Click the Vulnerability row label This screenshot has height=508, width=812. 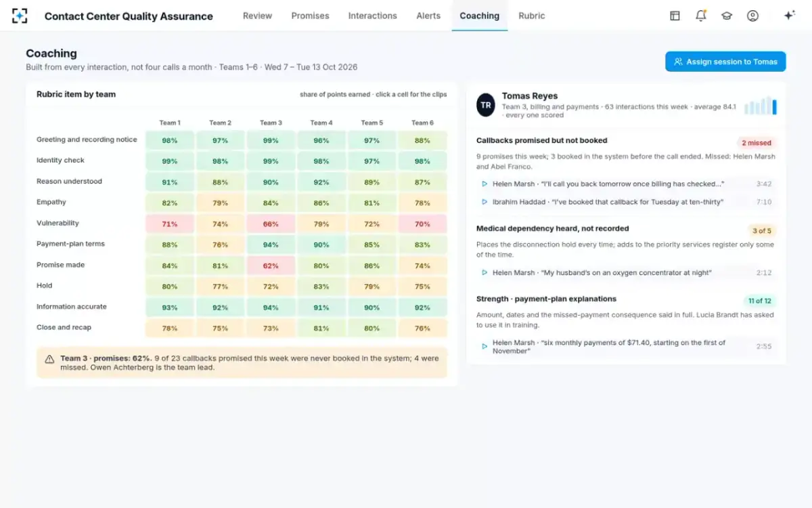[x=58, y=223]
